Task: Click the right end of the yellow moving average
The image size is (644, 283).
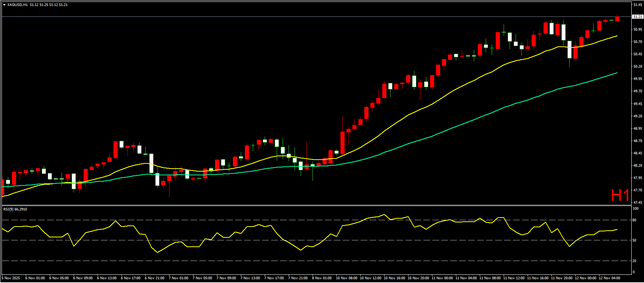Action: pos(617,36)
